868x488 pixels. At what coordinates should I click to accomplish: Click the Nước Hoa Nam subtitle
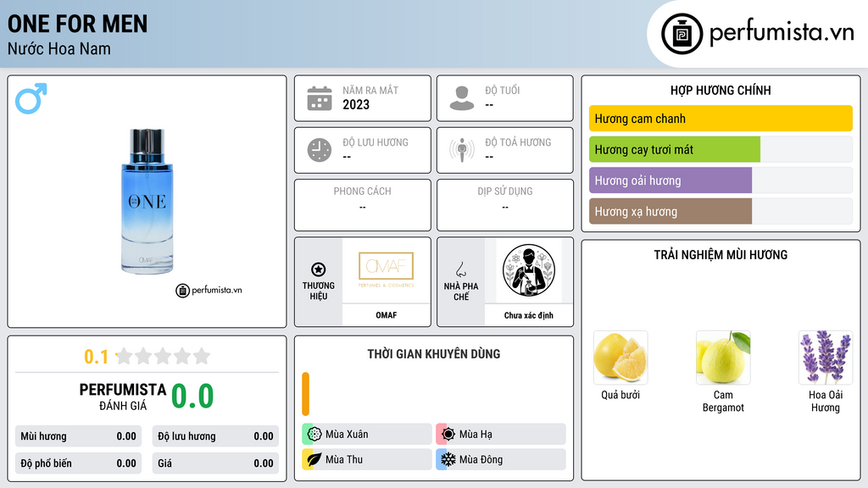[58, 48]
